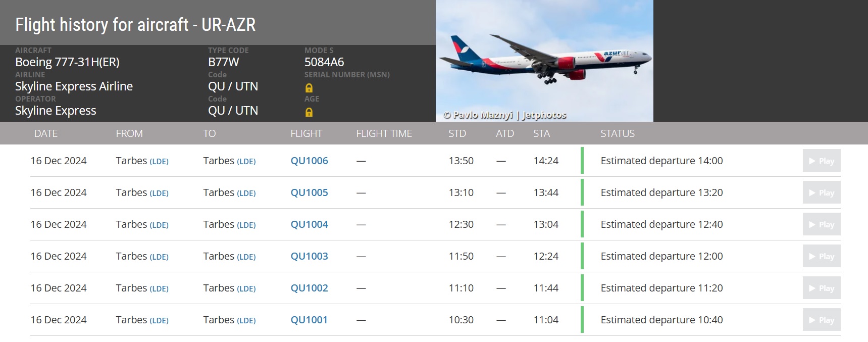This screenshot has width=868, height=342.
Task: Click the DATE column header
Action: coord(46,134)
